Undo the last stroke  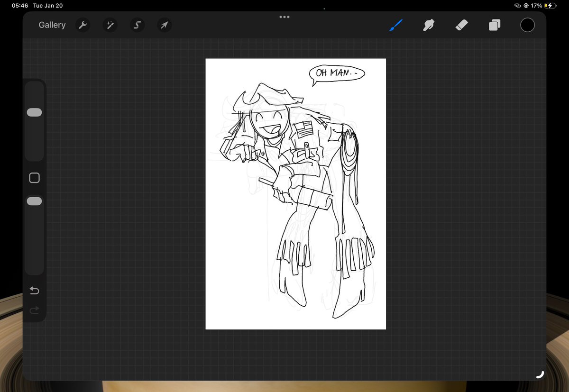click(x=35, y=291)
